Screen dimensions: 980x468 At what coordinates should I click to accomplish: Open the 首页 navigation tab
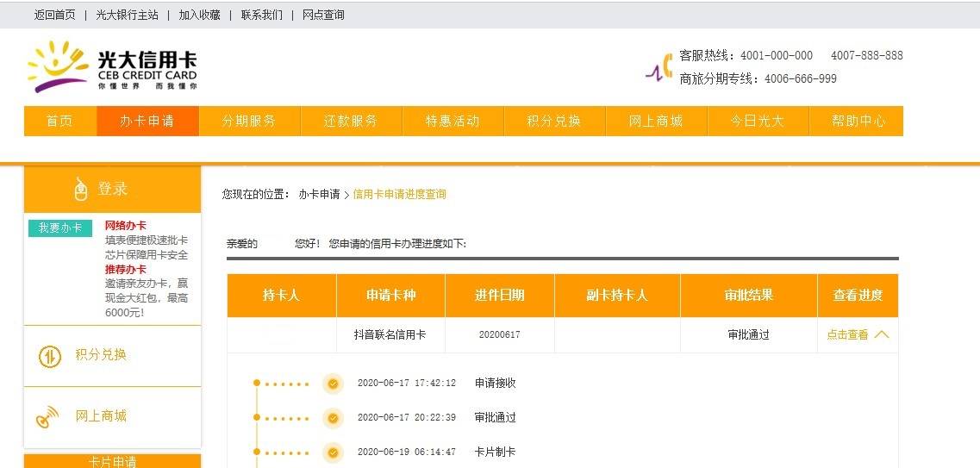click(x=60, y=121)
